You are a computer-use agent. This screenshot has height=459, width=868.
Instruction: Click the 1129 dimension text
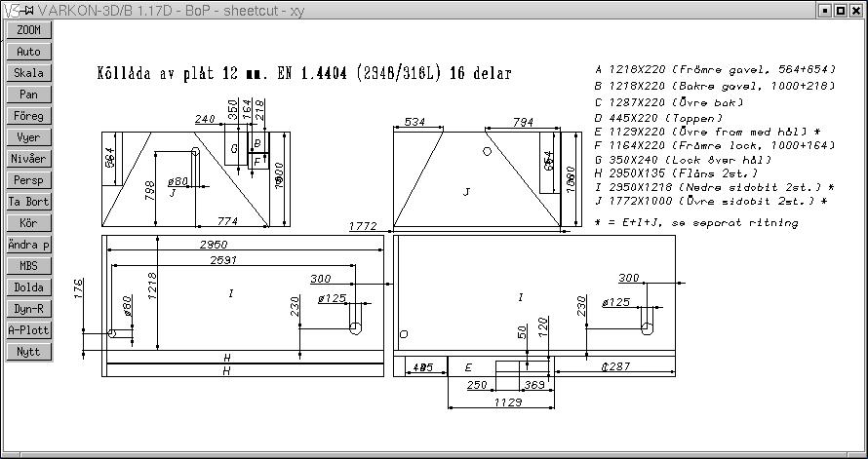[x=508, y=402]
